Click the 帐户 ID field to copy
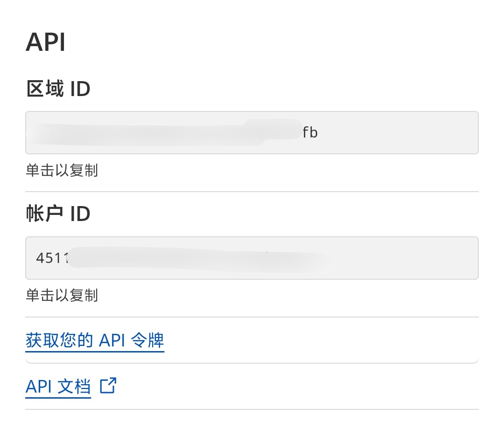Viewport: 504px width, 442px height. click(252, 258)
